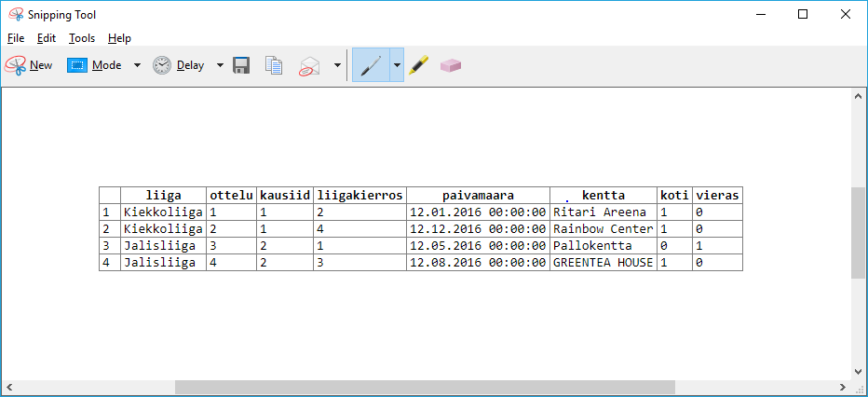Select the Highlighter tool
The image size is (868, 397).
419,65
